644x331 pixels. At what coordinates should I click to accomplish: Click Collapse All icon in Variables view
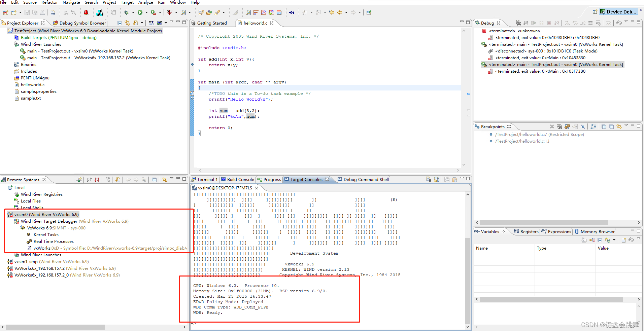point(600,240)
